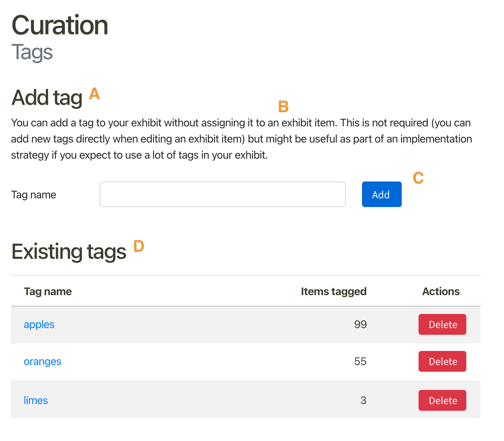Click the Add tag section heading

47,97
